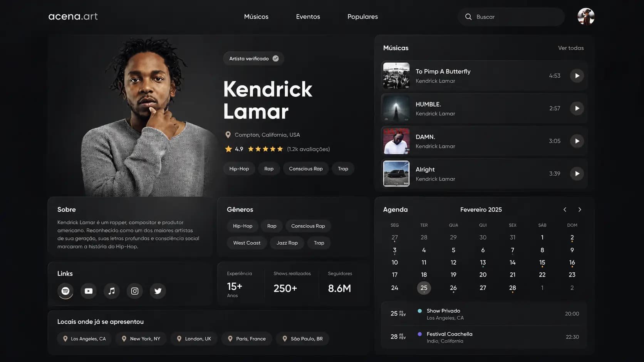Open the user profile avatar
The height and width of the screenshot is (362, 644).
[586, 17]
